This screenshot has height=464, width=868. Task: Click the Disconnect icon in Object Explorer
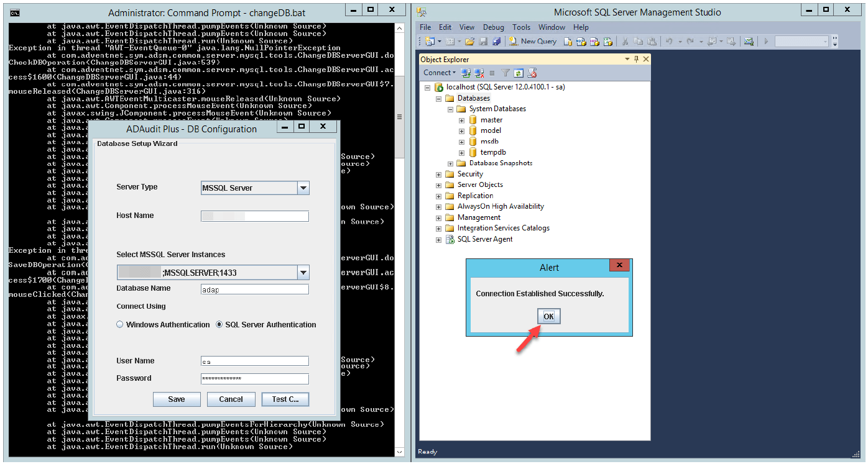coord(478,73)
